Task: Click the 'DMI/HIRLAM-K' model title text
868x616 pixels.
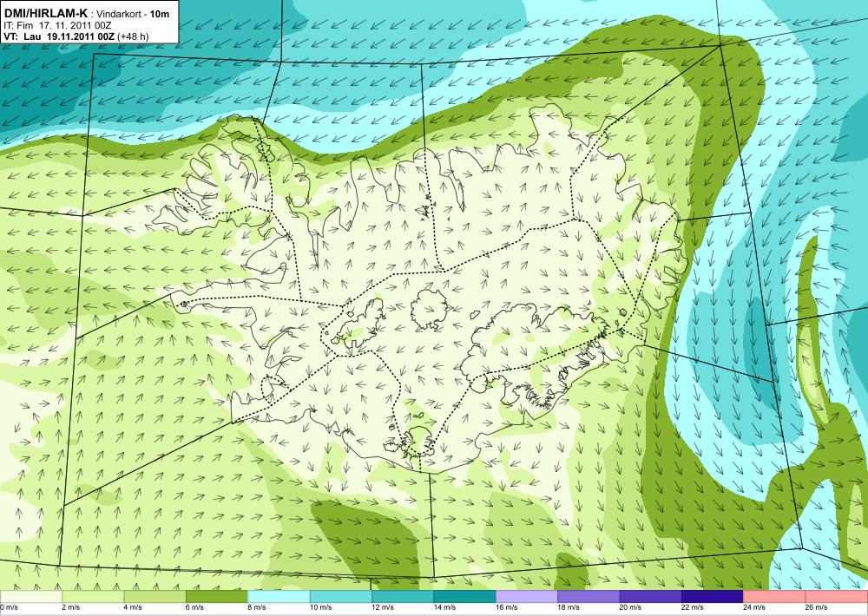Action: (x=45, y=13)
